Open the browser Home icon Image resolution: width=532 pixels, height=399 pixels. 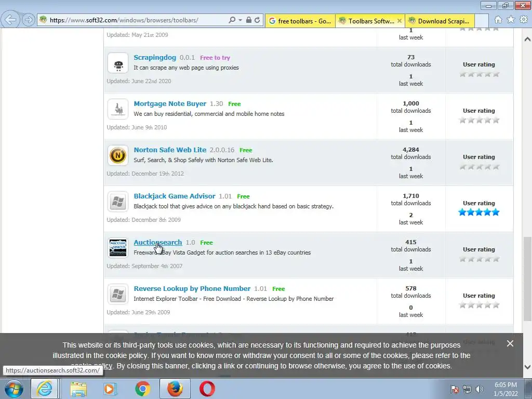(x=498, y=20)
